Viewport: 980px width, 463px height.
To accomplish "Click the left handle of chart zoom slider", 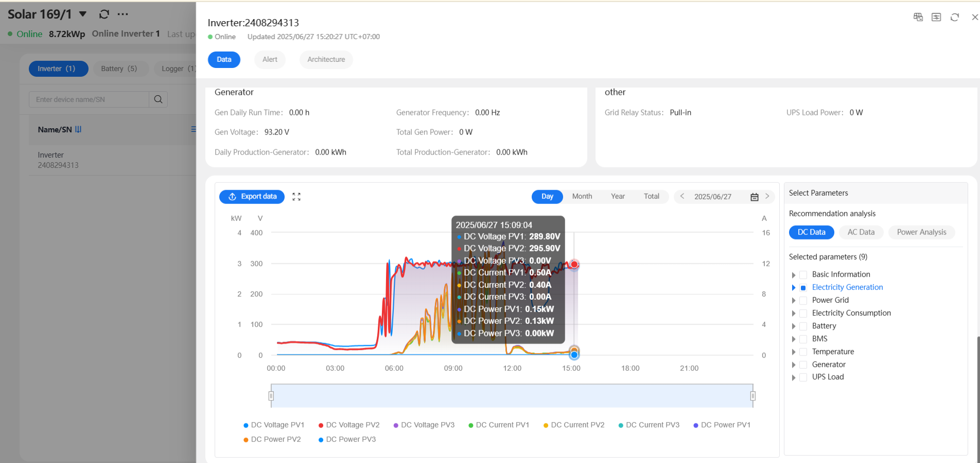I will click(271, 396).
